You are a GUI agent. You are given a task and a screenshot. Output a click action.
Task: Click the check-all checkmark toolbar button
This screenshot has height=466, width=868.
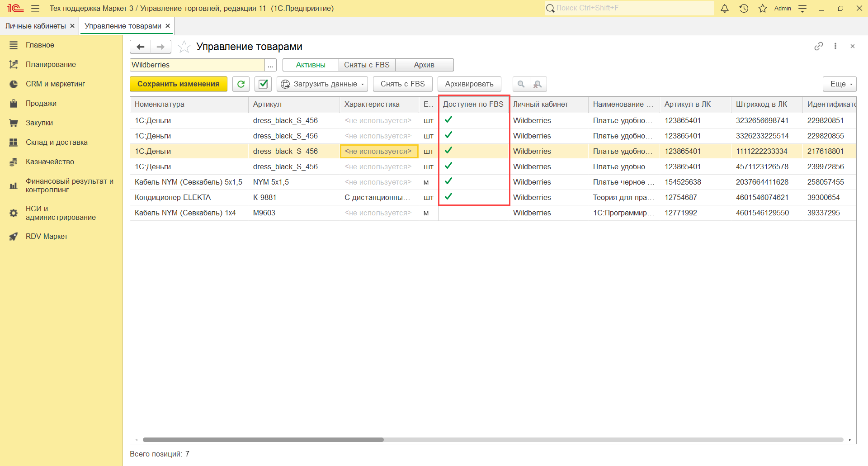tap(263, 84)
